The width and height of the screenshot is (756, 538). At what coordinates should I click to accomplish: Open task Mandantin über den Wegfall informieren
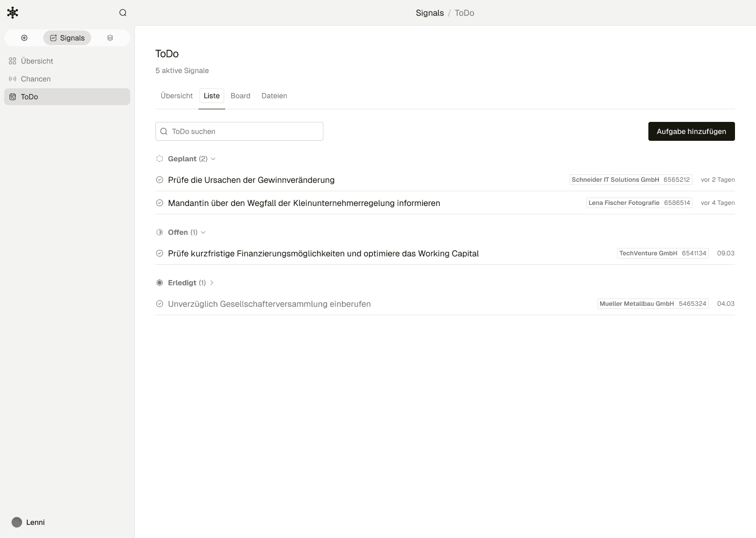pos(304,203)
